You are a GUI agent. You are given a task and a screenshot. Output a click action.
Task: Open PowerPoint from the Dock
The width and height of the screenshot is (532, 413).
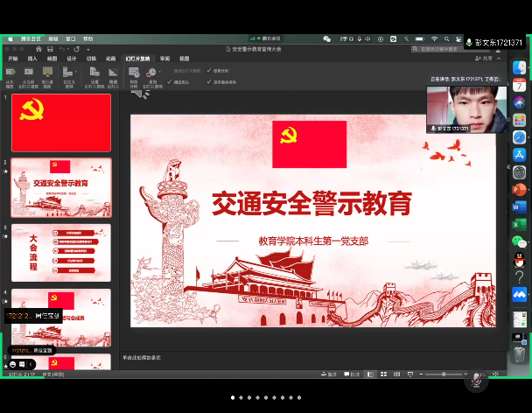tap(519, 190)
